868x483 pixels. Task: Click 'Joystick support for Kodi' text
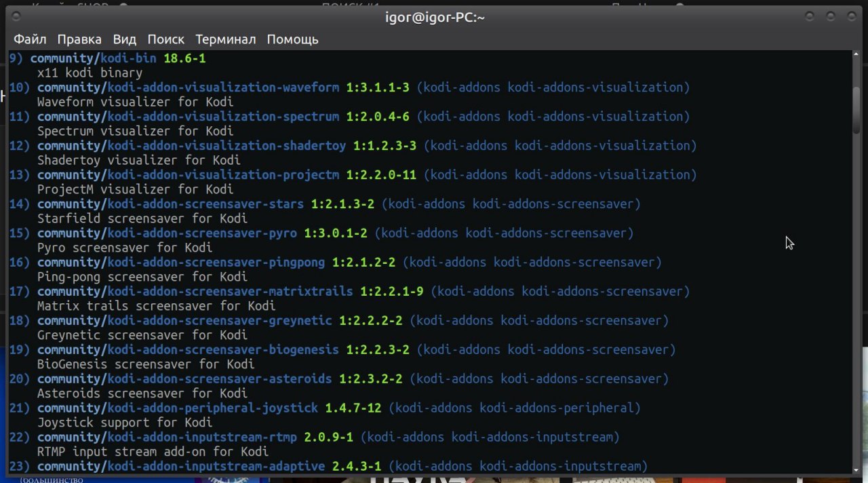[125, 423]
